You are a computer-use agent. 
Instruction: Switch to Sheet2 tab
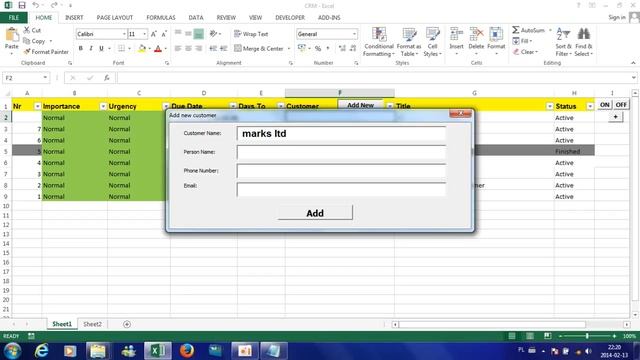[x=92, y=324]
